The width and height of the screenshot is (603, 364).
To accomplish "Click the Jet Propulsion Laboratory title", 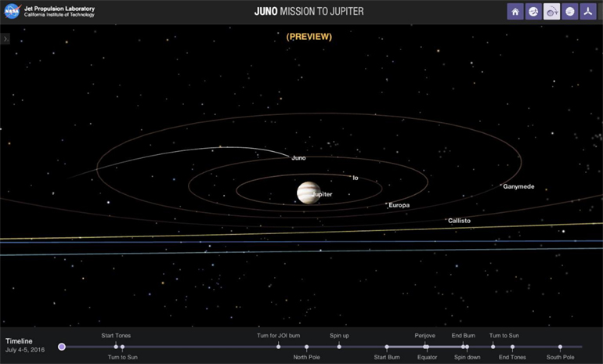I will tap(59, 9).
